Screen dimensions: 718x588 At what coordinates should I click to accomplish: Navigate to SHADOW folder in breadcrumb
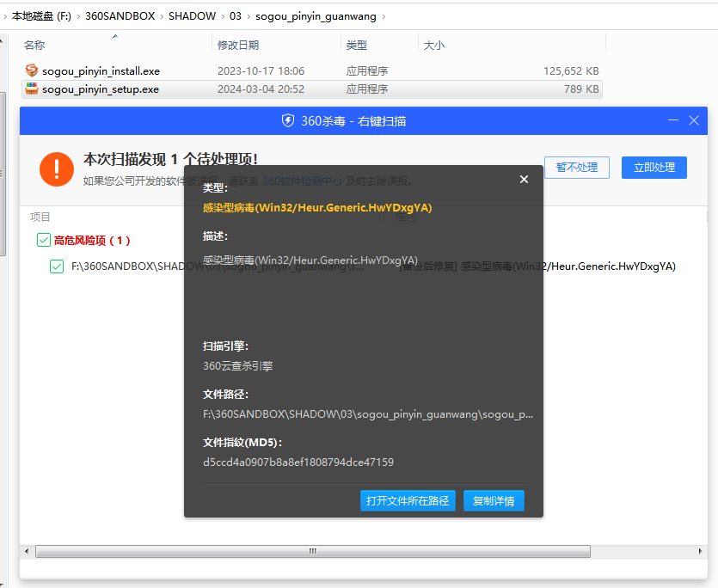(x=192, y=16)
